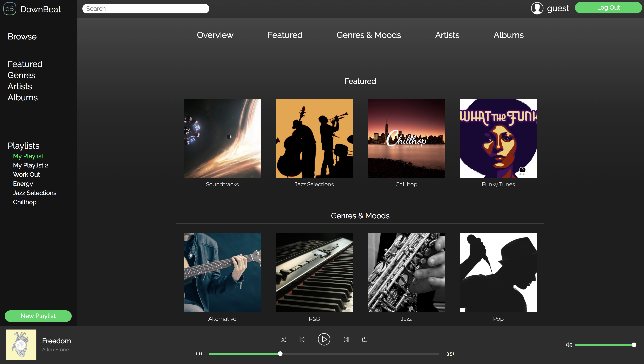The height and width of the screenshot is (364, 644).
Task: Go back to the previous track
Action: point(302,339)
